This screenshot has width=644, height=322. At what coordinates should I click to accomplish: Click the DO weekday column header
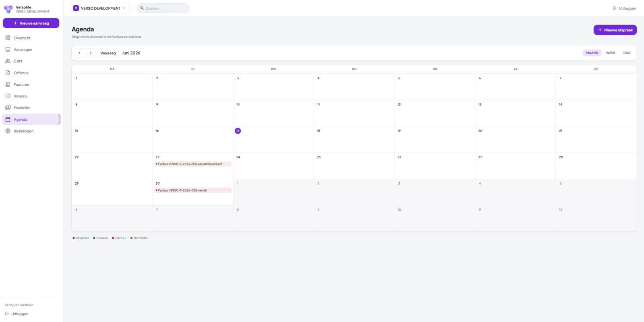tap(354, 69)
